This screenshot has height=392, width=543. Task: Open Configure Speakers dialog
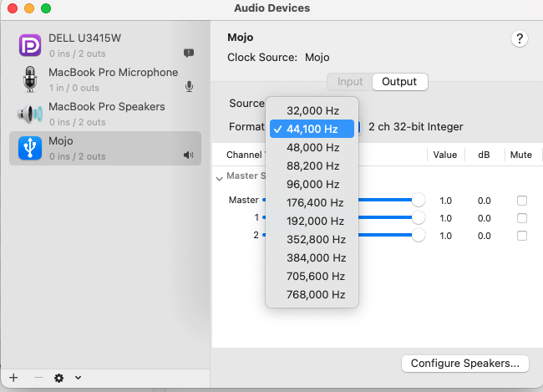coord(464,364)
